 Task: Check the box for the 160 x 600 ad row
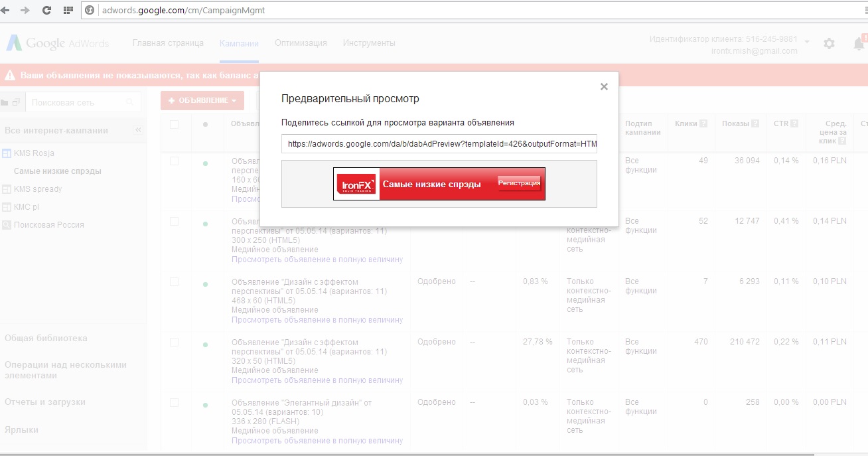(174, 161)
